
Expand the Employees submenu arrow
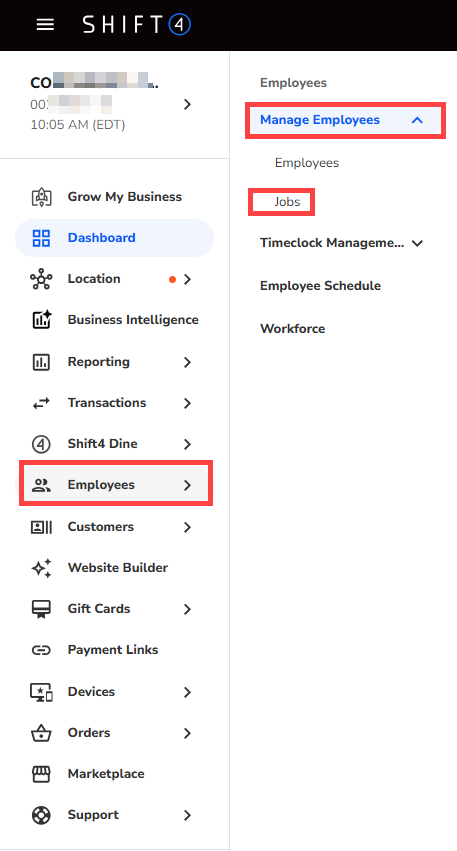(x=188, y=485)
